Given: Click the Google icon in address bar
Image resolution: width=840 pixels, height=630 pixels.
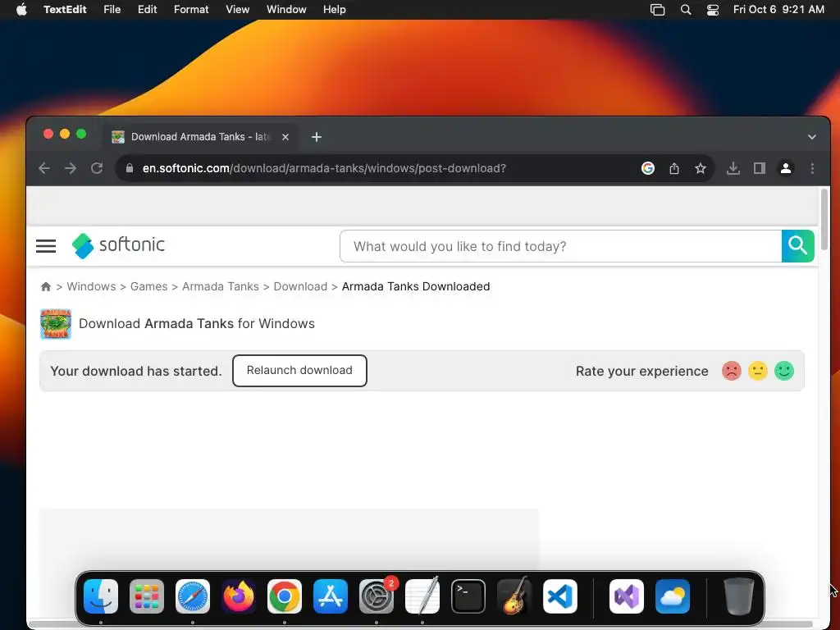Looking at the screenshot, I should [x=648, y=168].
